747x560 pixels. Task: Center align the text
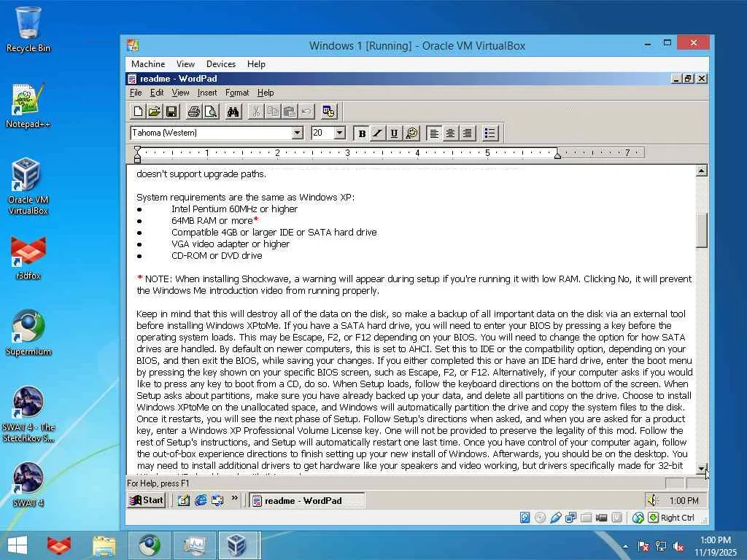pyautogui.click(x=450, y=133)
